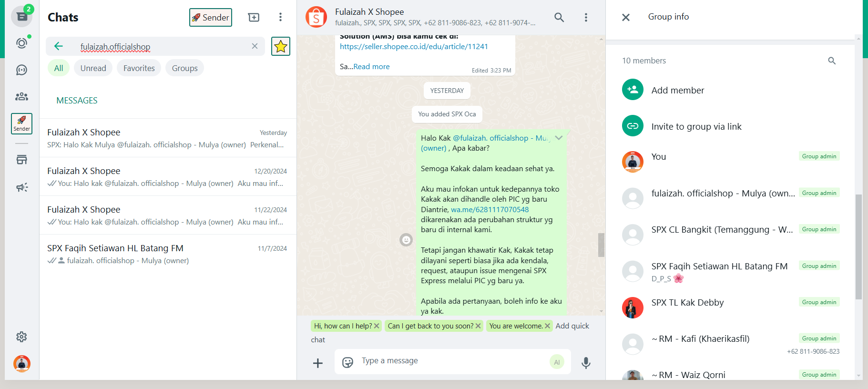Toggle the star favorites filter button
Image resolution: width=868 pixels, height=389 pixels.
[x=281, y=46]
